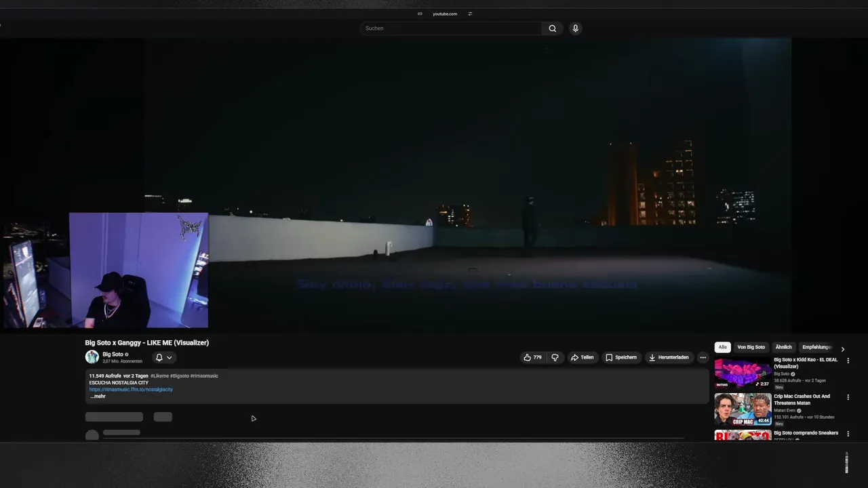
Task: Dislike the video with thumbs-down icon
Action: tap(555, 357)
